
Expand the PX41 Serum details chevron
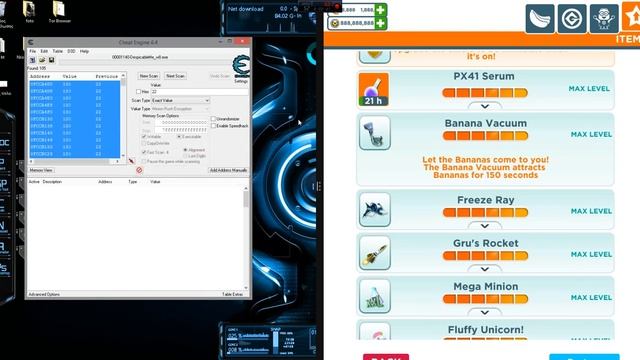pyautogui.click(x=484, y=106)
